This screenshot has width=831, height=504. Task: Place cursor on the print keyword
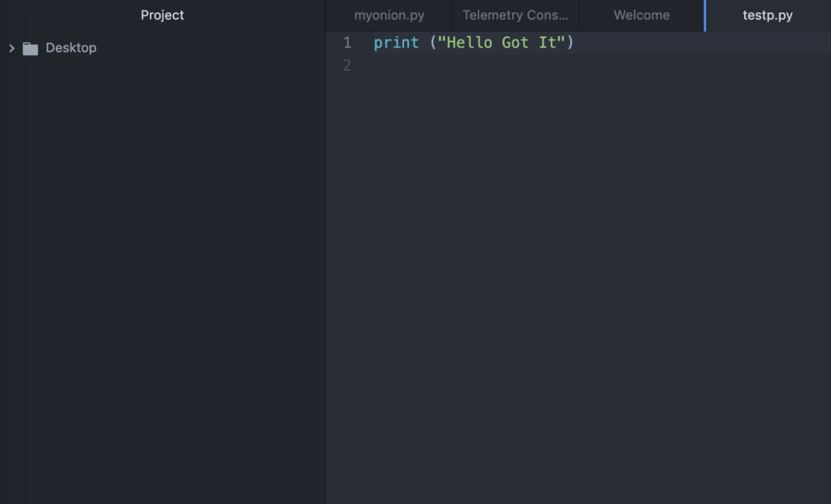tap(396, 42)
